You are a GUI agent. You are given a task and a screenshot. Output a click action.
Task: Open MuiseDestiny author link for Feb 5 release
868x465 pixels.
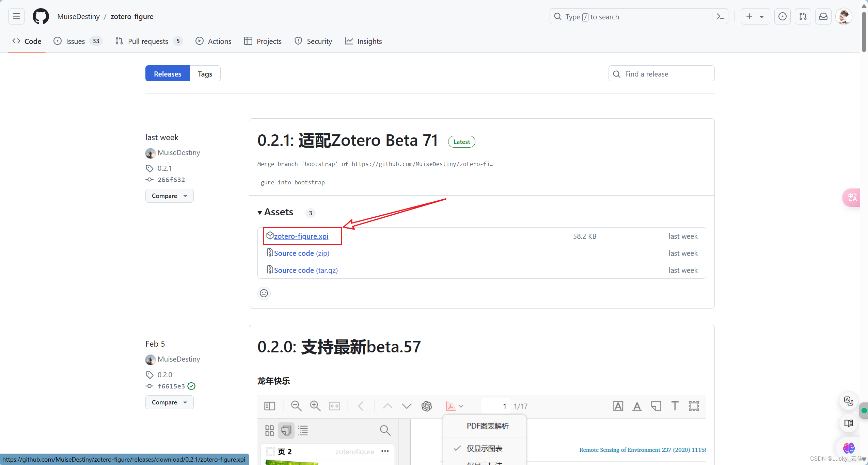click(179, 359)
